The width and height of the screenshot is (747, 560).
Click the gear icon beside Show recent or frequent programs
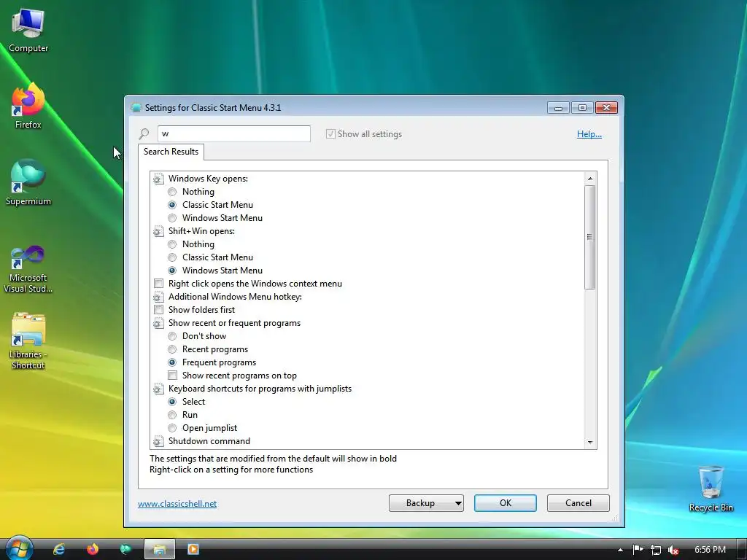(158, 323)
